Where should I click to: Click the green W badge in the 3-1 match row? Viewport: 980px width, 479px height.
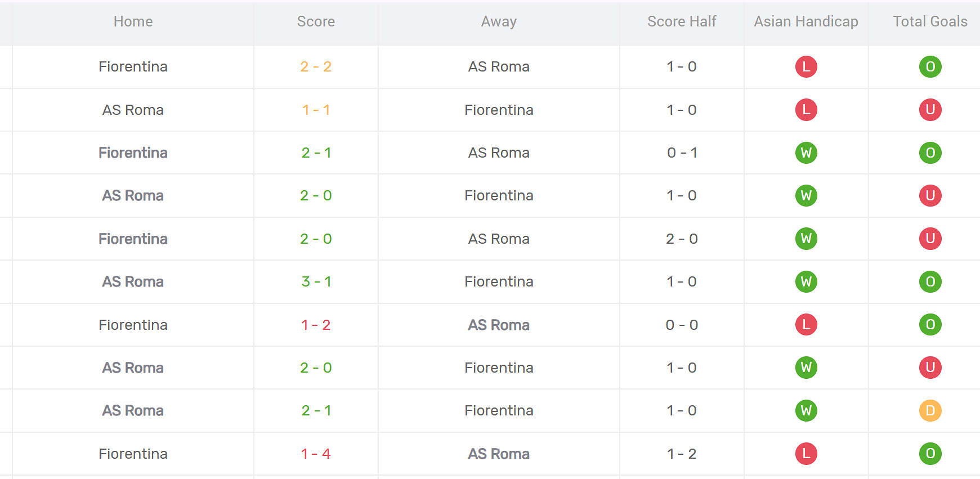806,281
